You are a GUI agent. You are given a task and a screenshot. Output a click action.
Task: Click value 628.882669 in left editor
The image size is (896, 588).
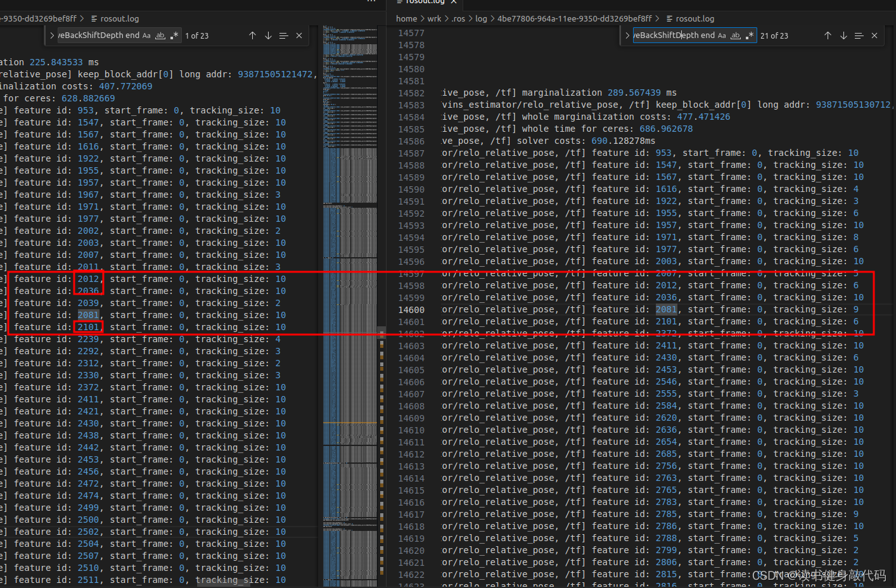coord(88,98)
